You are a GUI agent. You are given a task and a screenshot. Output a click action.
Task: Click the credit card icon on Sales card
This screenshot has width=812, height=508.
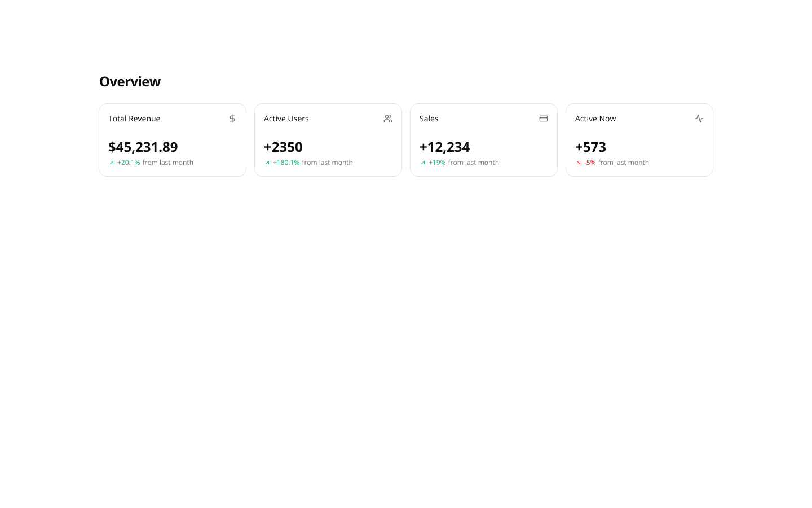click(544, 119)
